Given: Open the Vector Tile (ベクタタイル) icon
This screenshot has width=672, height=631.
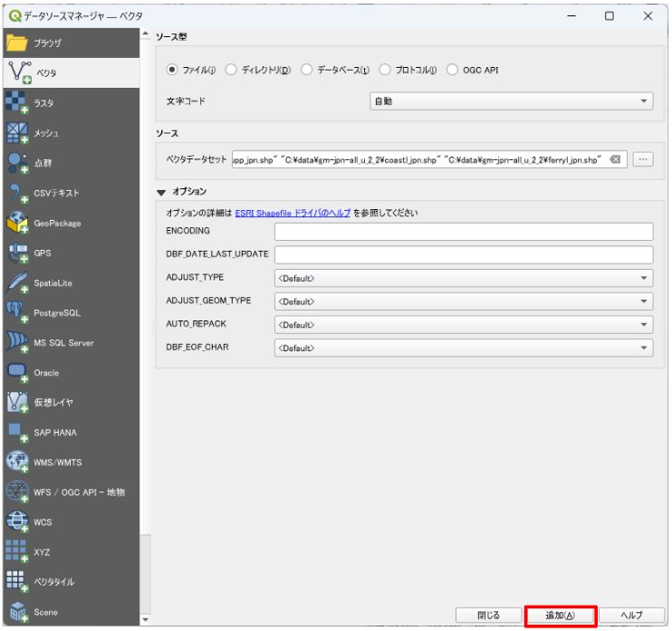Looking at the screenshot, I should [17, 582].
